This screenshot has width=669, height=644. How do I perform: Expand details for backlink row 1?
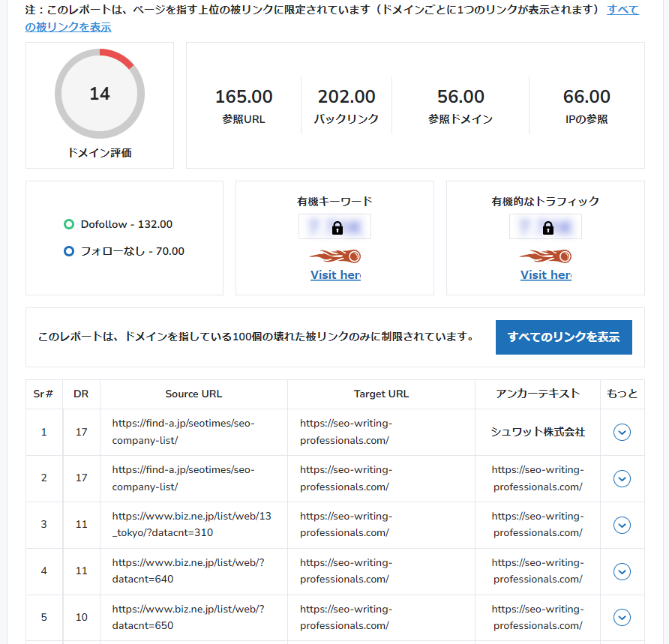[622, 432]
